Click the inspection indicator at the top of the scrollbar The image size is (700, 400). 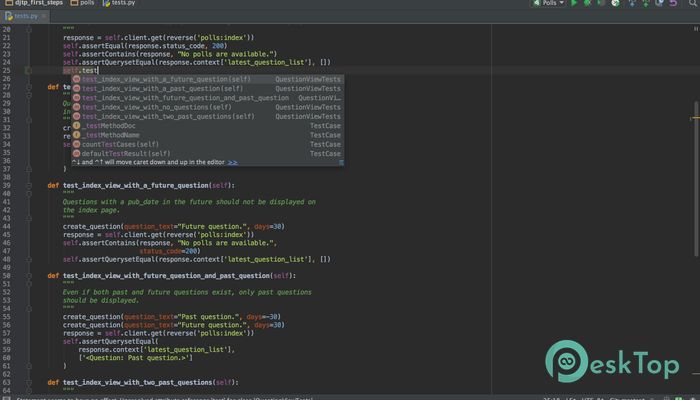(696, 29)
